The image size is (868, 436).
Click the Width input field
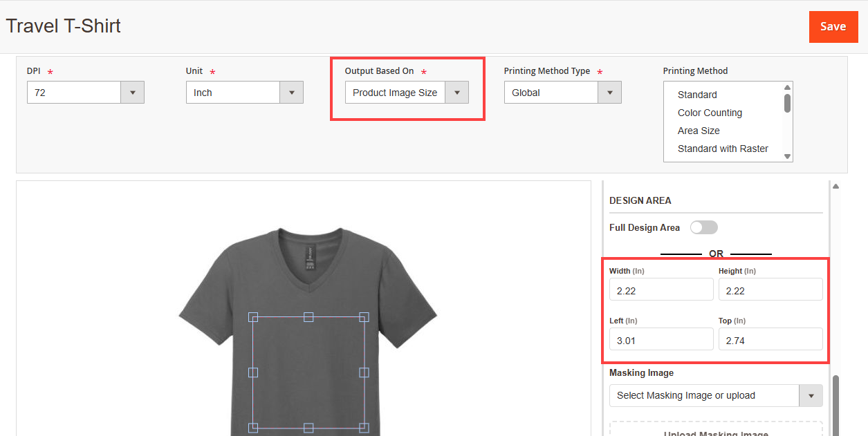[661, 290]
